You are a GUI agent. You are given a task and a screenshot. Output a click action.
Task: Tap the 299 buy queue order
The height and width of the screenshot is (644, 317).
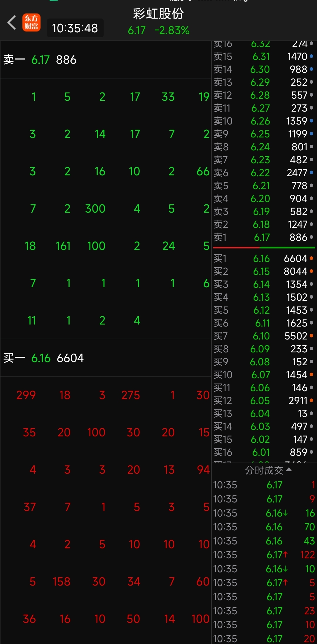(x=26, y=395)
